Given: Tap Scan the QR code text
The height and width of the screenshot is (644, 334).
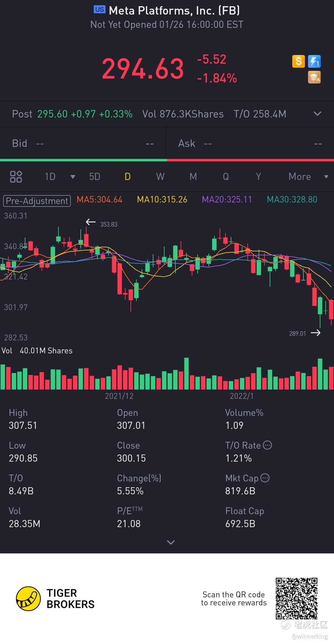Looking at the screenshot, I should pyautogui.click(x=234, y=599).
